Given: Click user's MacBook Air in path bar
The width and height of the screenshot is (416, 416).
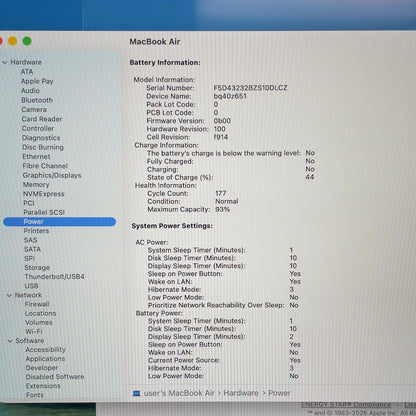Looking at the screenshot, I should (x=179, y=393).
